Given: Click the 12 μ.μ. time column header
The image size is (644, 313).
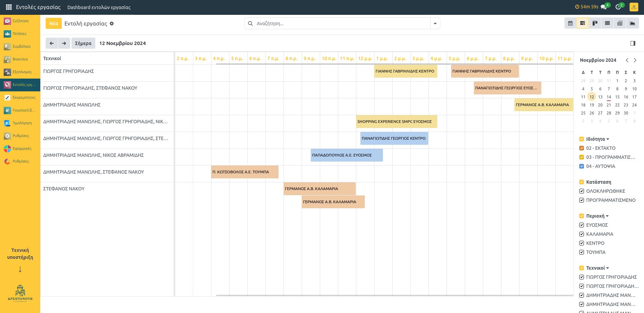Looking at the screenshot, I should tap(365, 58).
